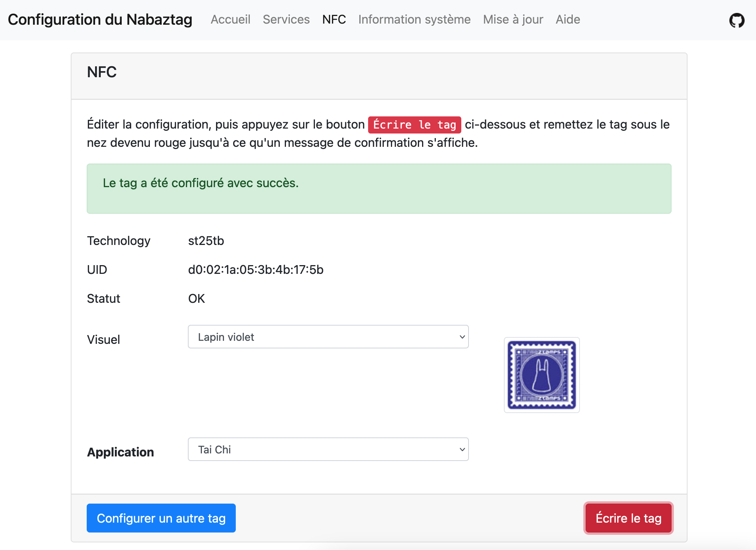Click the UID value d0:02:1a:05:3b:4b:17:5b
This screenshot has height=550, width=756.
pyautogui.click(x=256, y=270)
